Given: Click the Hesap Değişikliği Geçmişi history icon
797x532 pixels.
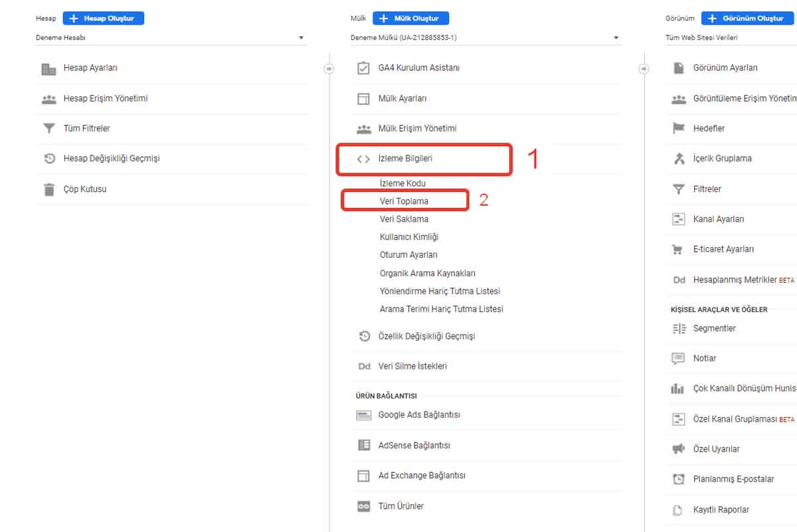Looking at the screenshot, I should click(x=48, y=159).
